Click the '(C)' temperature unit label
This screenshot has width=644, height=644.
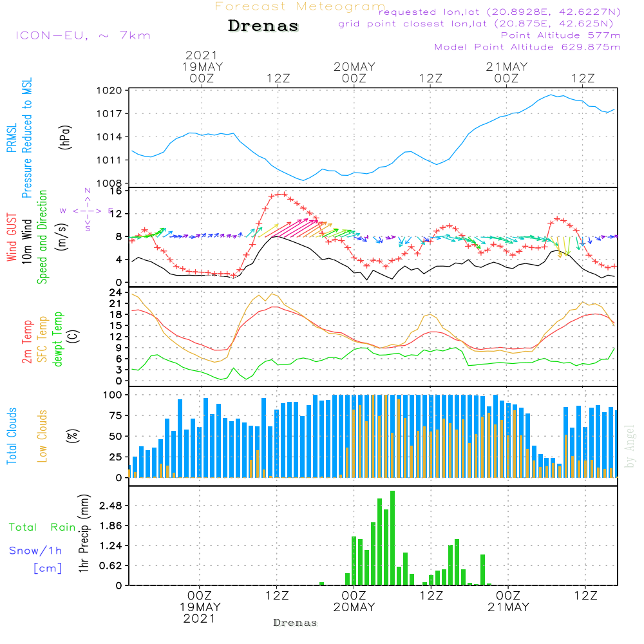pyautogui.click(x=73, y=336)
